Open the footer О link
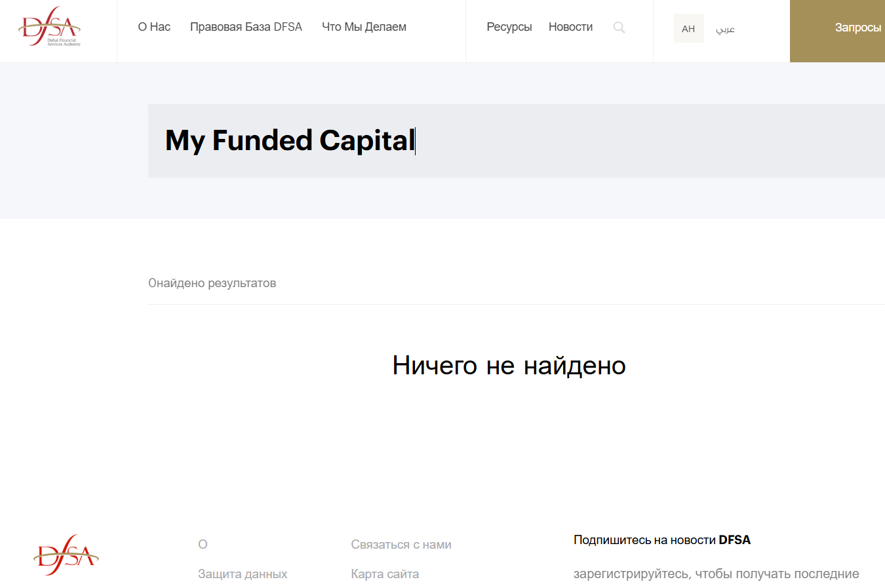885x588 pixels. 203,544
